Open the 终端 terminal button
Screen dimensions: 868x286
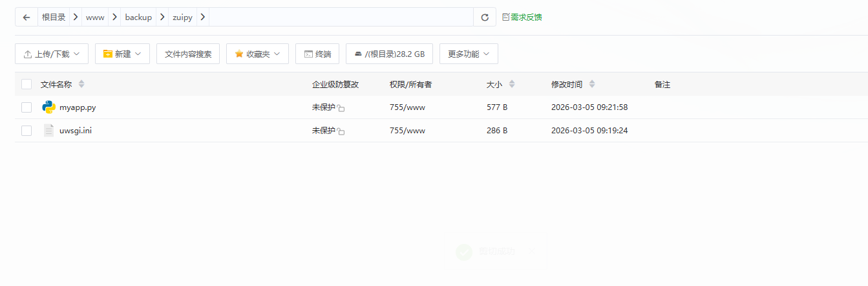point(317,54)
